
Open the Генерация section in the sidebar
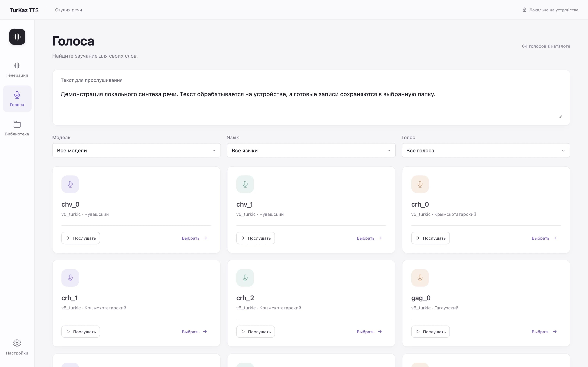17,69
